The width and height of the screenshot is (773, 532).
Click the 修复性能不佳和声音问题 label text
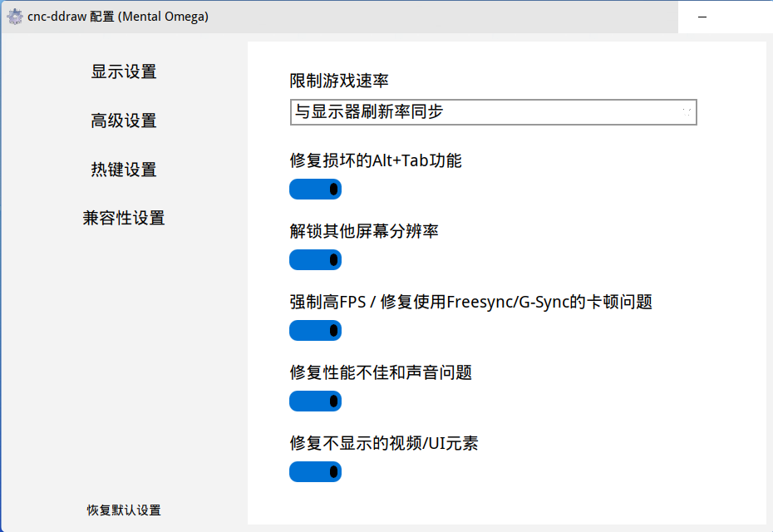(381, 372)
